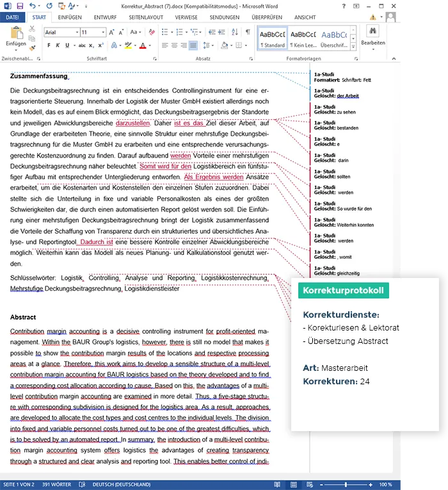Expand the multilevel list dropdown
The image size is (448, 490).
200,32
